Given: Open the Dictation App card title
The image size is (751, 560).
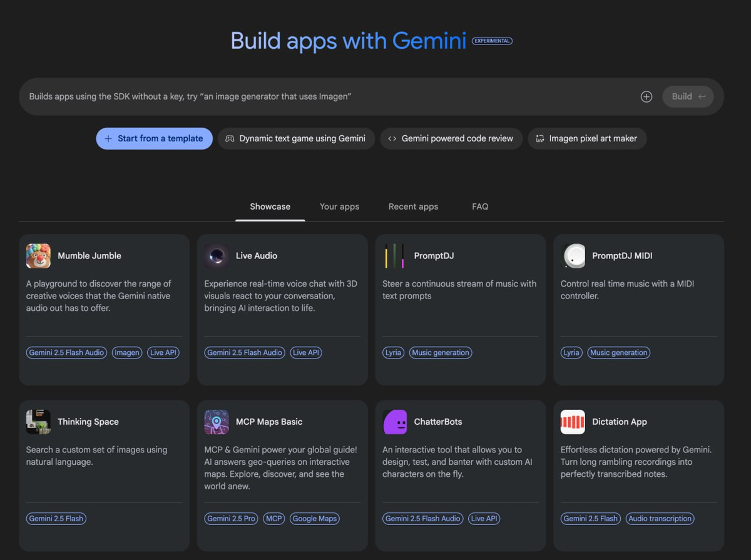Looking at the screenshot, I should click(620, 422).
